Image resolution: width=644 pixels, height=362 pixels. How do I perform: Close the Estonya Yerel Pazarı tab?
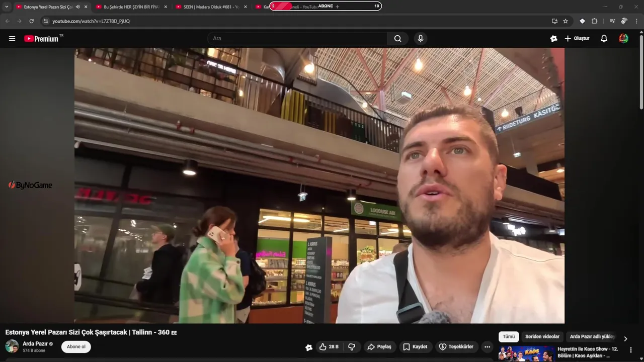point(86,7)
